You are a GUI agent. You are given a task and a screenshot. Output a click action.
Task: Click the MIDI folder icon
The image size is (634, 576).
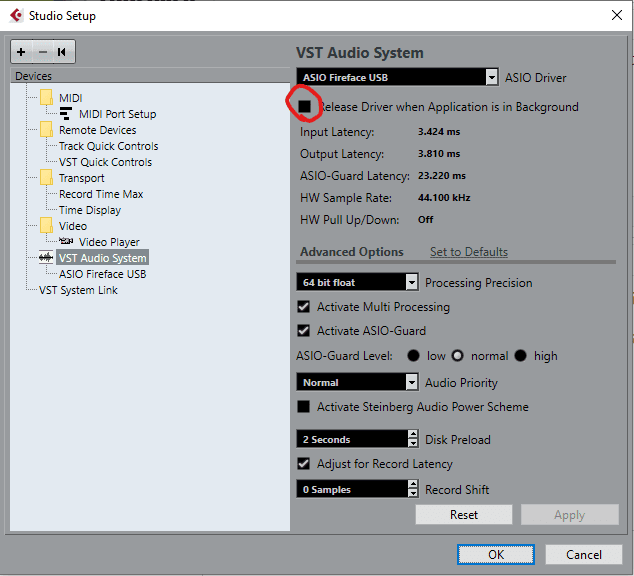tap(46, 97)
